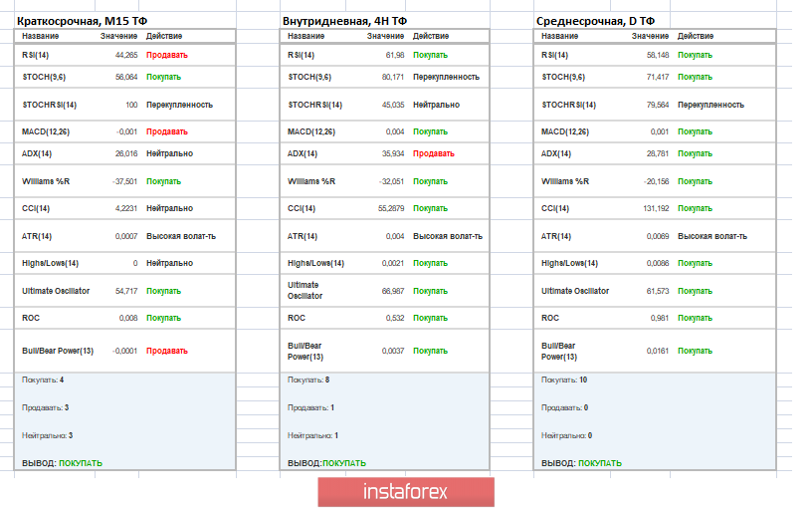Click ADX(14) value 26,016
Viewport: 812px width, 508px height.
coord(126,153)
